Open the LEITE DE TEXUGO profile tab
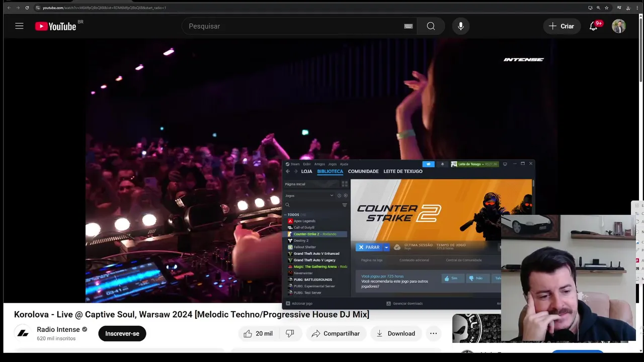The image size is (644, 362). pyautogui.click(x=403, y=171)
